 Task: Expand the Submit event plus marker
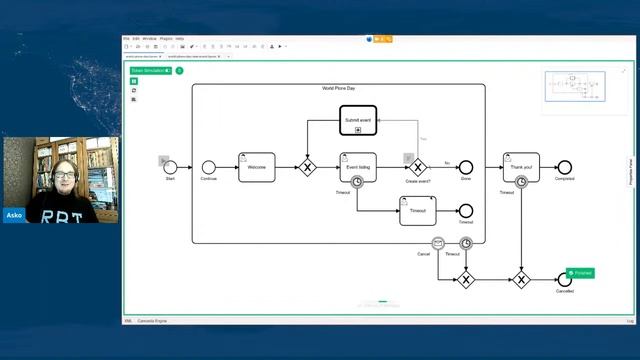point(358,130)
